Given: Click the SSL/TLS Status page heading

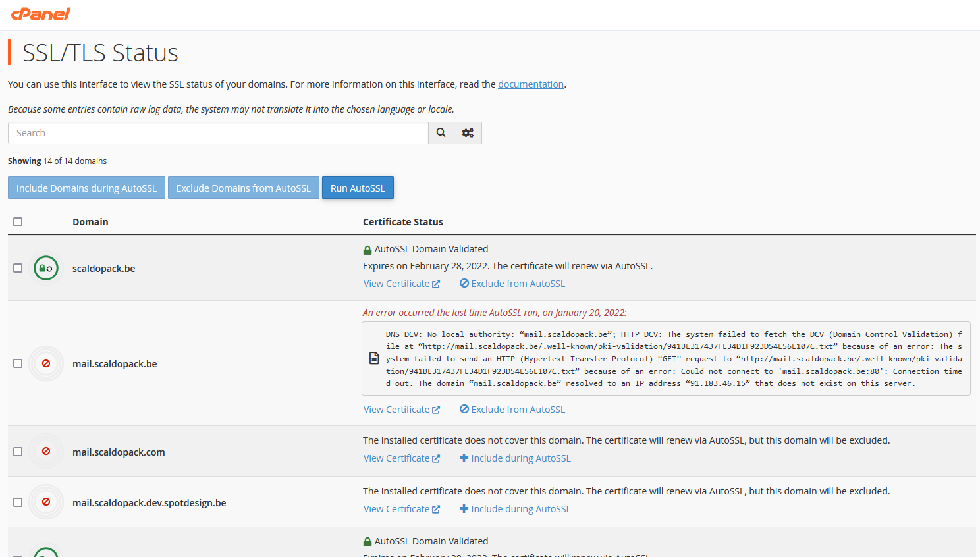Looking at the screenshot, I should 100,53.
